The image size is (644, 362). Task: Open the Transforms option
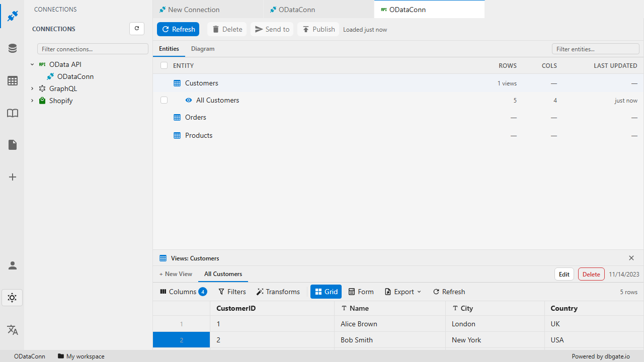click(278, 292)
